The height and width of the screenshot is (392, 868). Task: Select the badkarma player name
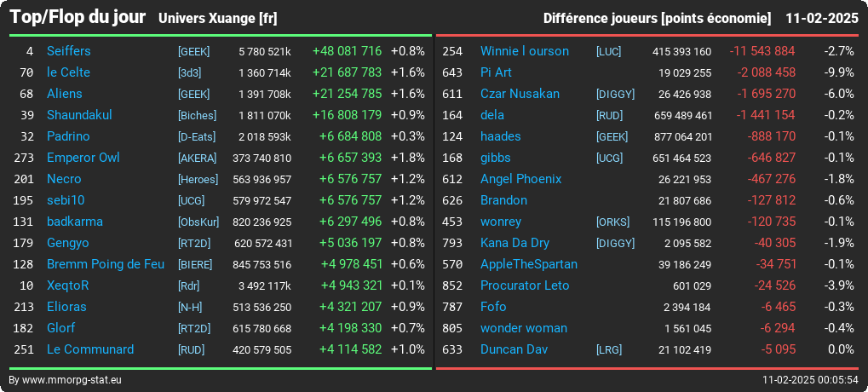(75, 222)
